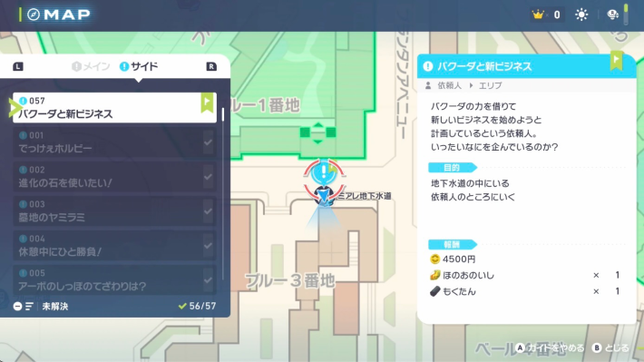The image size is (644, 362).
Task: Switch to the サイド quest tab
Action: point(139,66)
